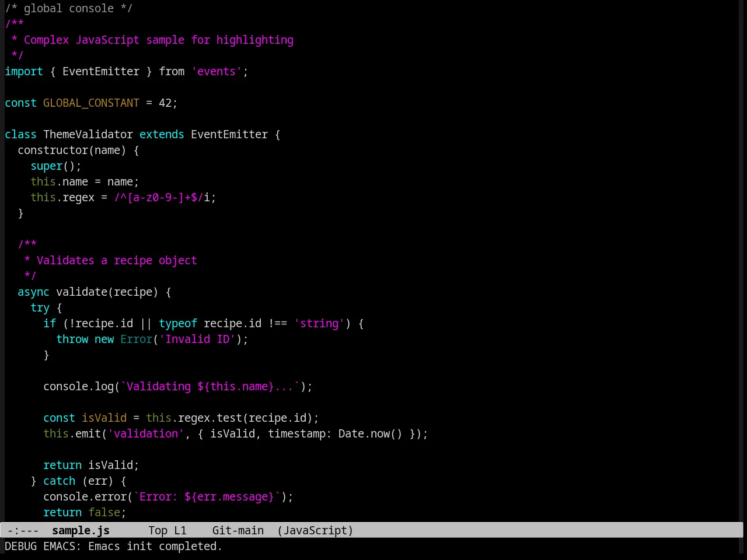
Task: Click the 'Complex JavaScript sample for highlighting' comment
Action: 159,40
